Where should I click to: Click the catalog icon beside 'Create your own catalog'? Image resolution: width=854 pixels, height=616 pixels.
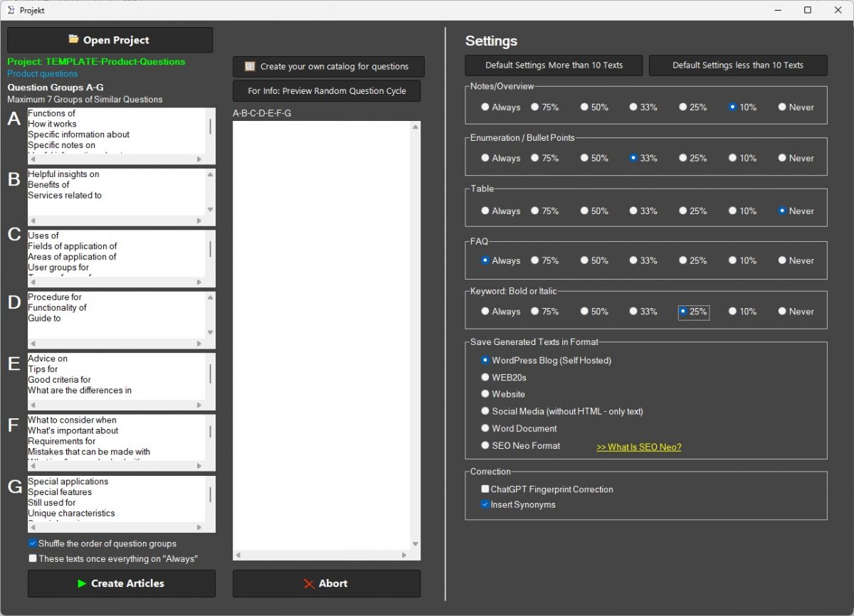pyautogui.click(x=250, y=66)
